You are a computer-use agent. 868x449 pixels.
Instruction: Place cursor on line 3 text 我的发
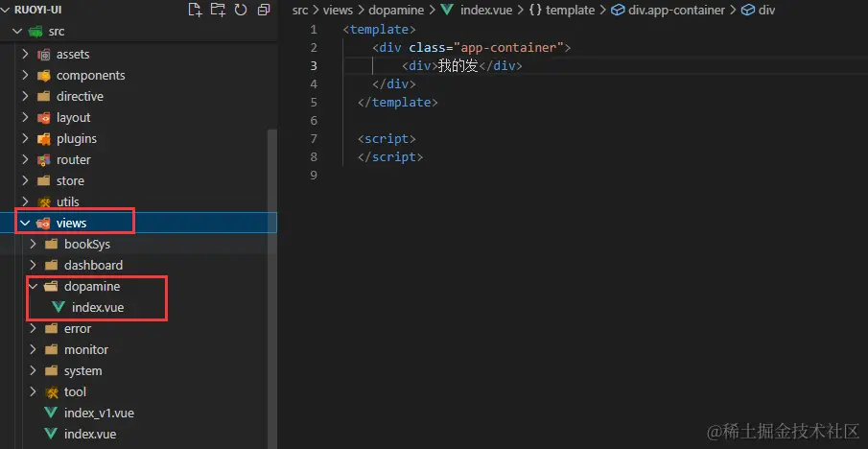click(x=457, y=66)
